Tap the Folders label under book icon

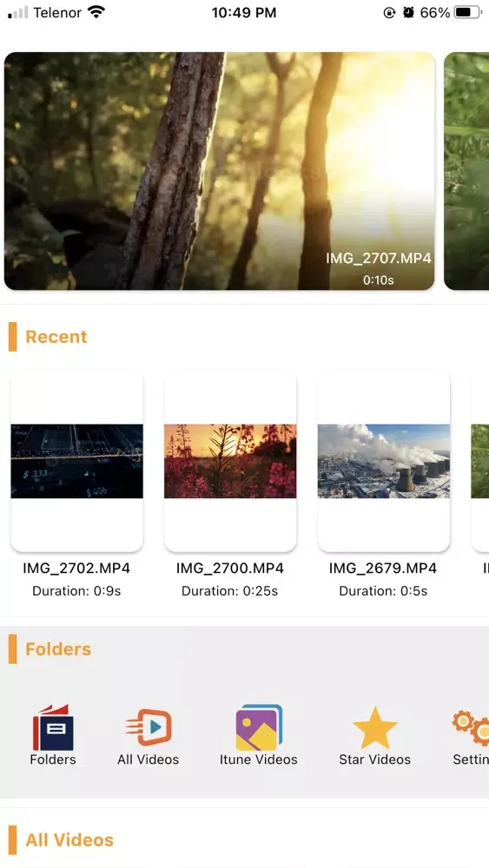pos(53,759)
